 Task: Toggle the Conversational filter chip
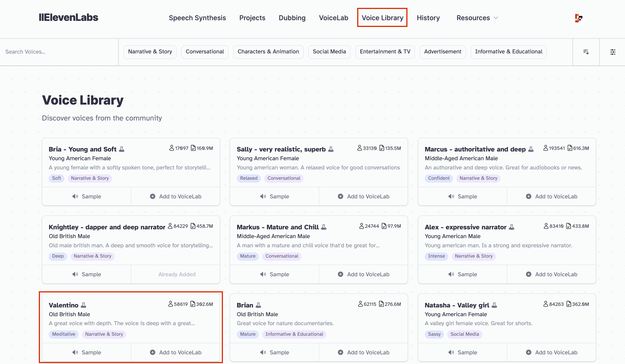pos(205,52)
